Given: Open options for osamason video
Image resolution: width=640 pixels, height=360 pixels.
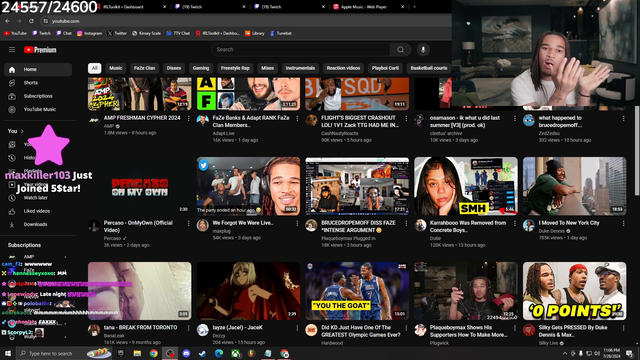Looking at the screenshot, I should coord(515,118).
